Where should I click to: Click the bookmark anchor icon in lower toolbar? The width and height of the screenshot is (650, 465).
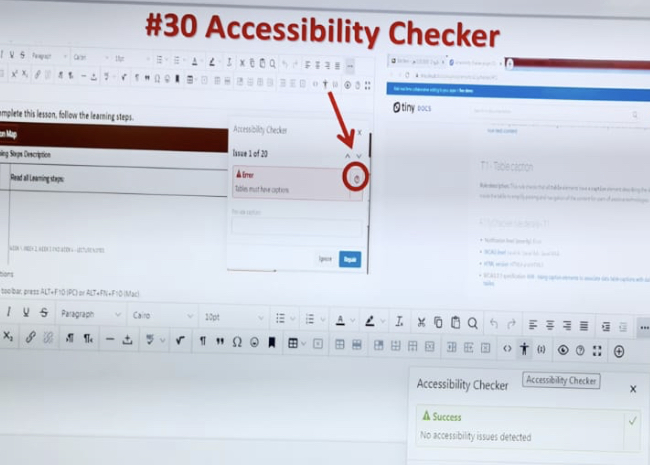(272, 344)
